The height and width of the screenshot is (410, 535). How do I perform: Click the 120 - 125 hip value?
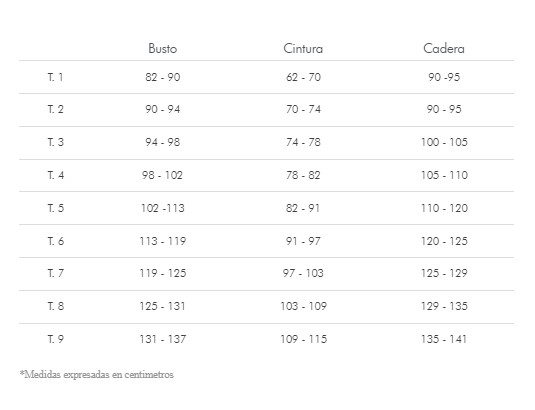click(444, 241)
